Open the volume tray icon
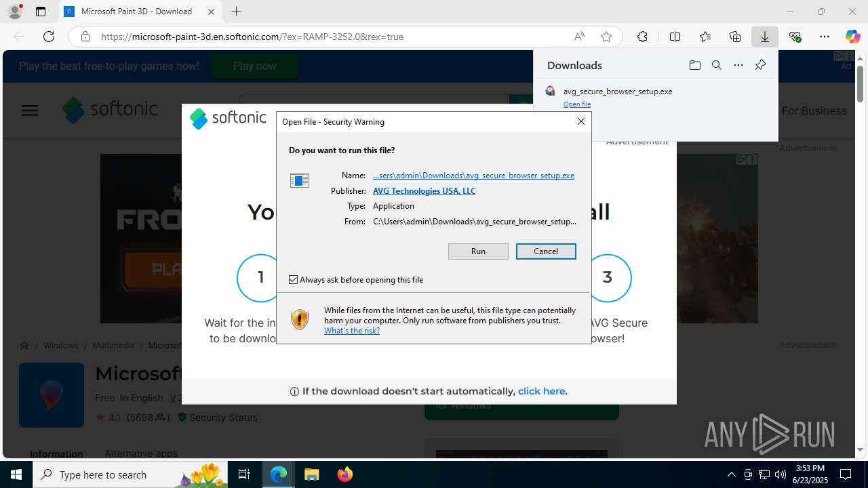The image size is (868, 488). pos(780,474)
